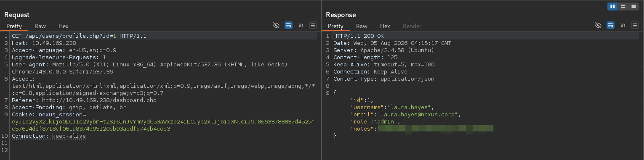Click the "notes" JSON key
Screen dimensions: 644x160
362,129
